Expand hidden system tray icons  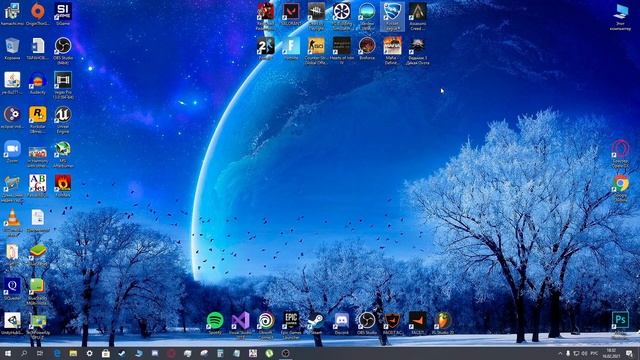point(560,353)
